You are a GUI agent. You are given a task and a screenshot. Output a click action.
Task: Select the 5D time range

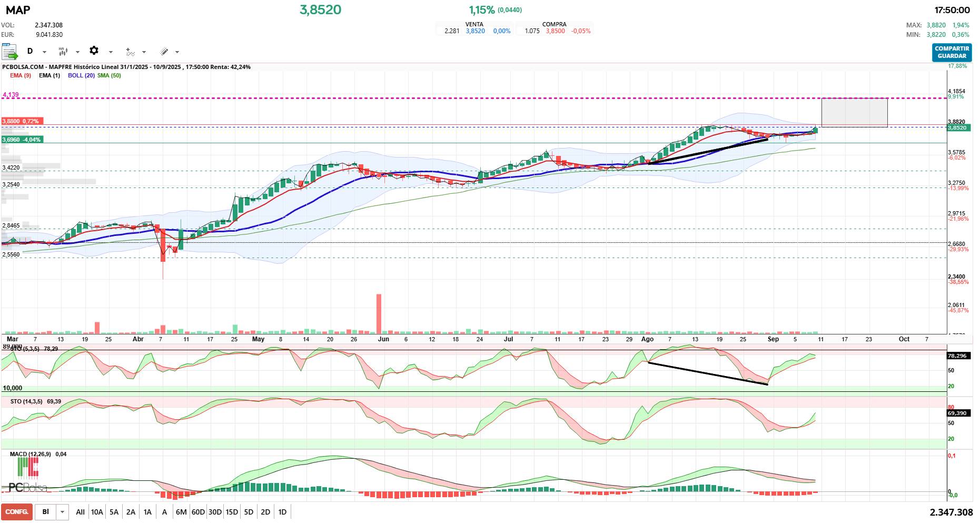249,512
